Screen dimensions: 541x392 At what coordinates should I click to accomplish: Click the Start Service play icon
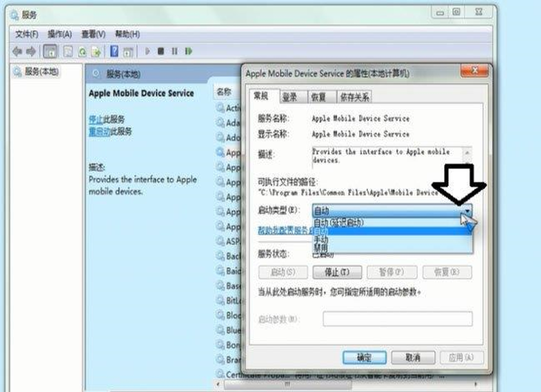pyautogui.click(x=147, y=51)
